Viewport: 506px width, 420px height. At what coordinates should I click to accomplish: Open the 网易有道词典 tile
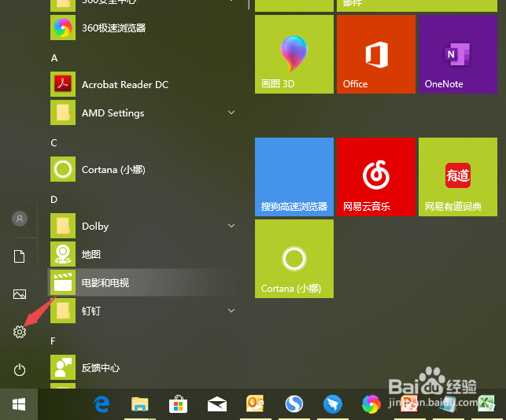[x=458, y=177]
